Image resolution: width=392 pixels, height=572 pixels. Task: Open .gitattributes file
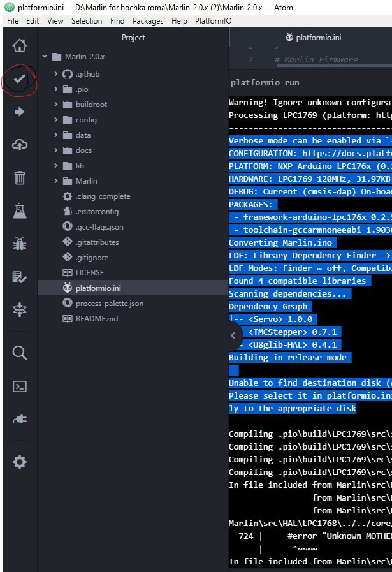(x=97, y=242)
